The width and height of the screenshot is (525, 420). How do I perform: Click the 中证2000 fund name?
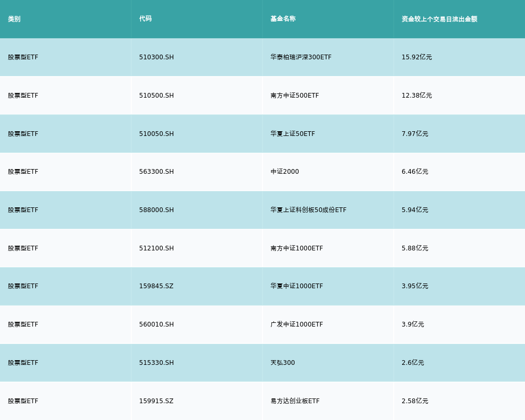tap(285, 172)
